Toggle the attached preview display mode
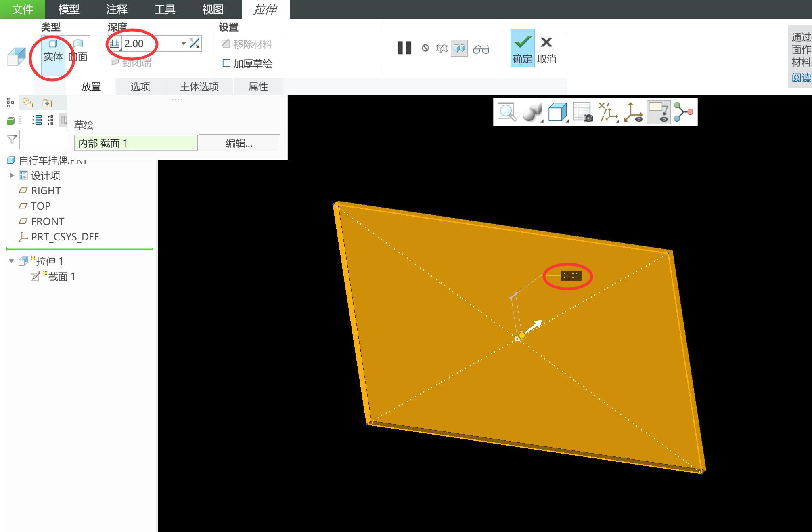Viewport: 812px width, 532px height. 459,48
